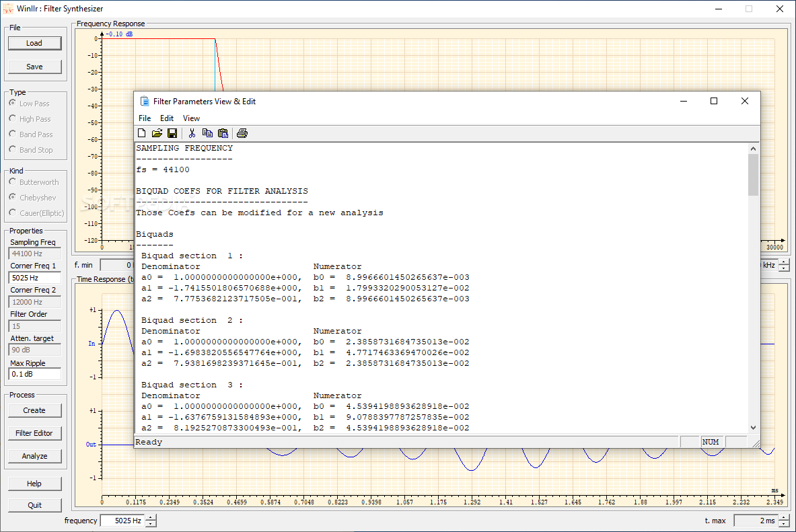Maximize the Filter Parameters window
Screen dimensions: 796x532
tap(714, 101)
